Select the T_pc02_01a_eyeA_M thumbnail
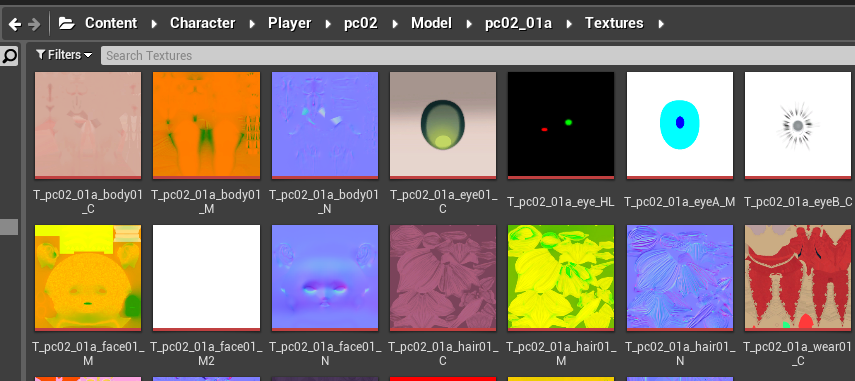This screenshot has width=855, height=381. point(679,125)
